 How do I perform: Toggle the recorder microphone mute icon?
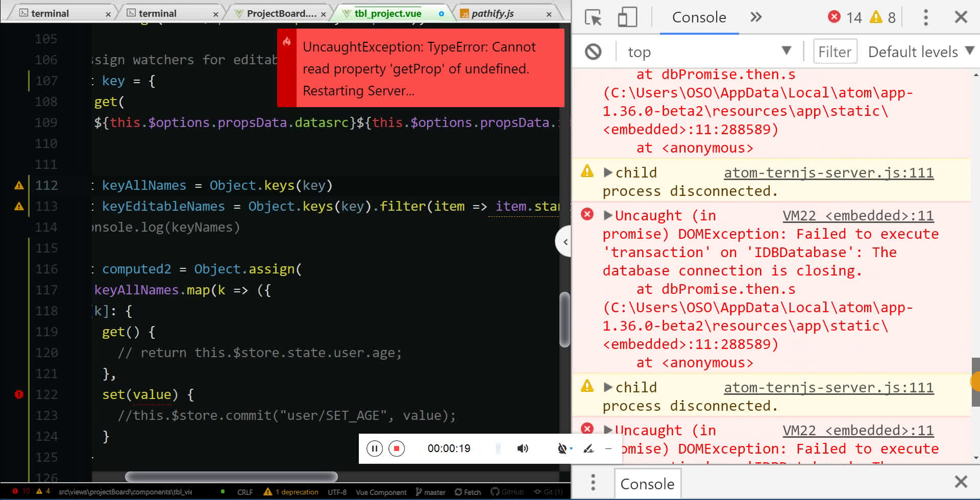coord(562,448)
